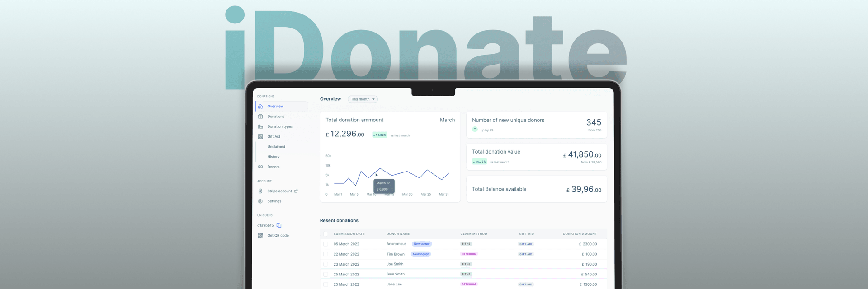
Task: Sort by Donor Name column header
Action: (398, 234)
